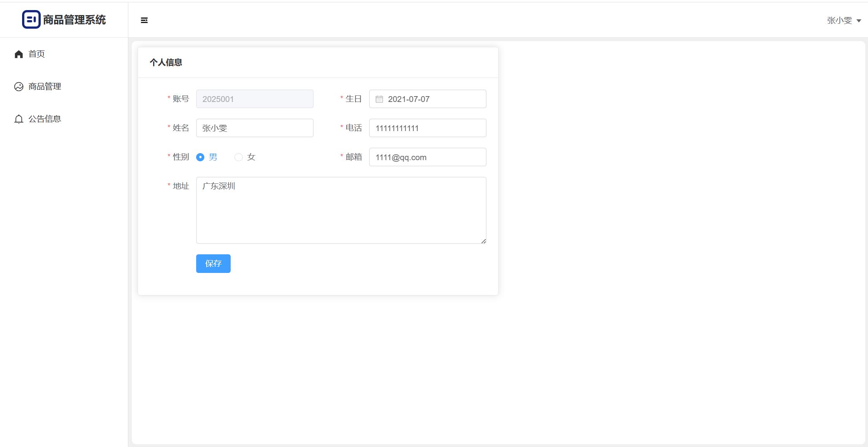Viewport: 868px width, 447px height.
Task: Click the 电话 input field
Action: click(428, 128)
